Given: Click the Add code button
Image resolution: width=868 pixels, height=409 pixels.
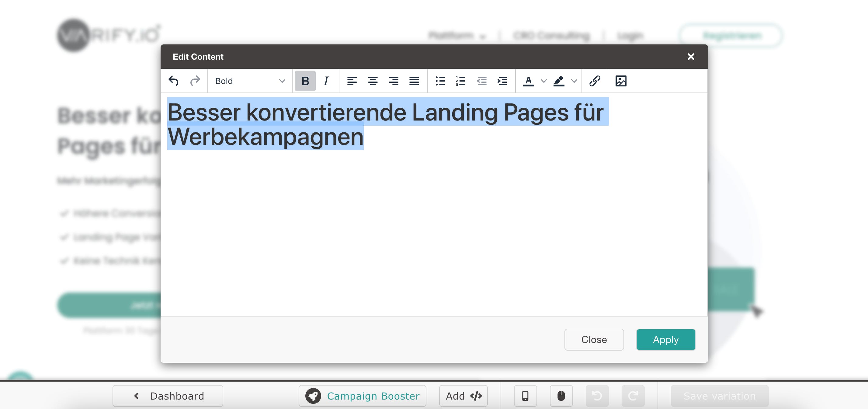Looking at the screenshot, I should [x=463, y=396].
